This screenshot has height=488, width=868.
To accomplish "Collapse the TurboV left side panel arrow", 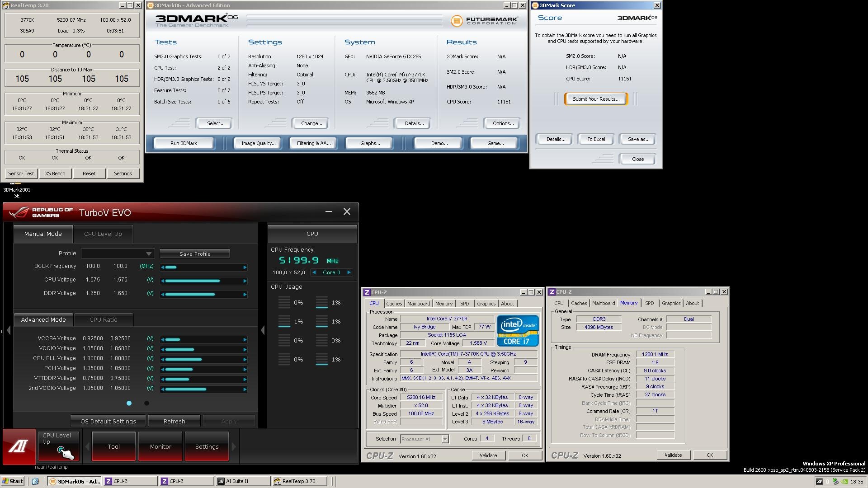I will [8, 331].
